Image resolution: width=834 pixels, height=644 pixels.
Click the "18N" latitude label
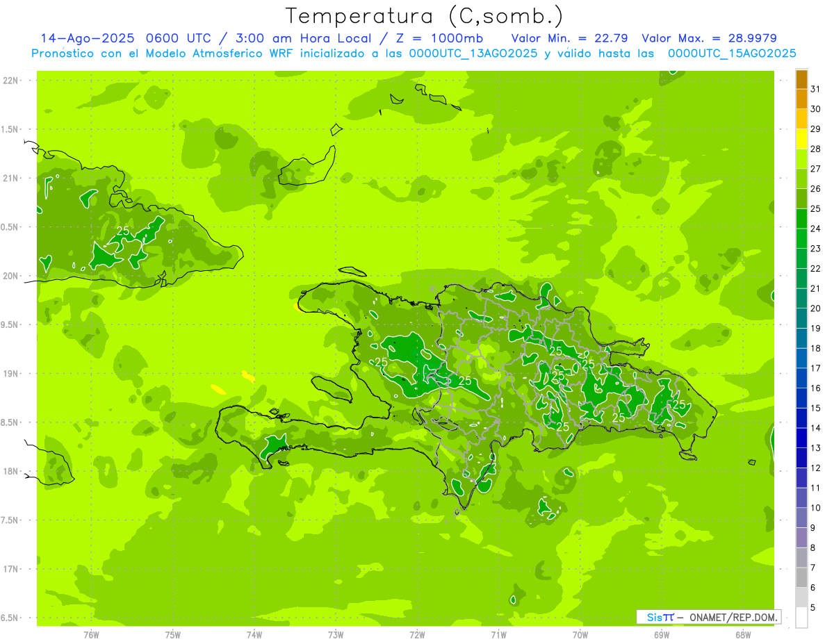pyautogui.click(x=11, y=471)
